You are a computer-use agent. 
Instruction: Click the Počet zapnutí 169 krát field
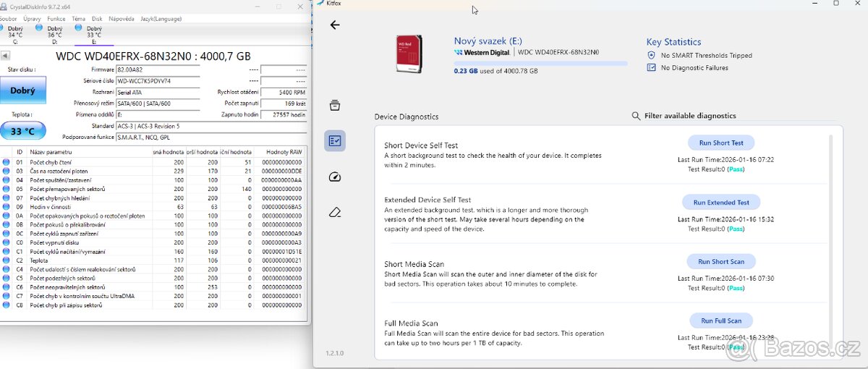283,103
